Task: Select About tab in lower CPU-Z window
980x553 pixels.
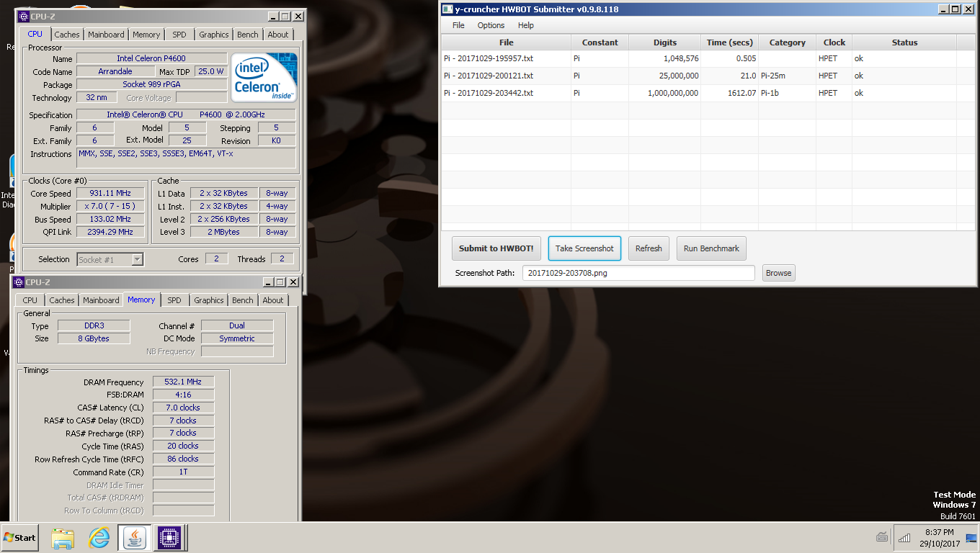Action: click(x=273, y=300)
